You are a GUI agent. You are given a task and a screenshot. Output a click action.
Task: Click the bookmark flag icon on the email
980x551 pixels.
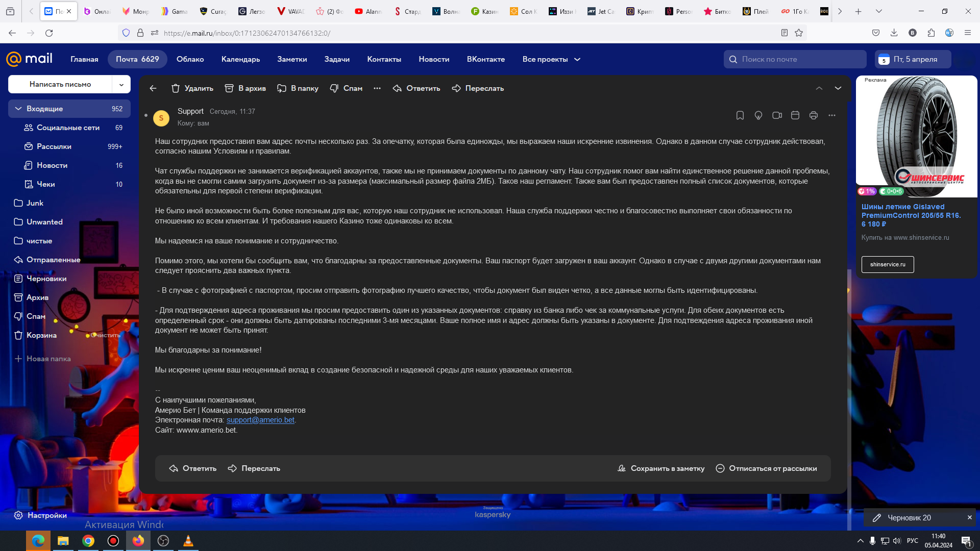740,115
